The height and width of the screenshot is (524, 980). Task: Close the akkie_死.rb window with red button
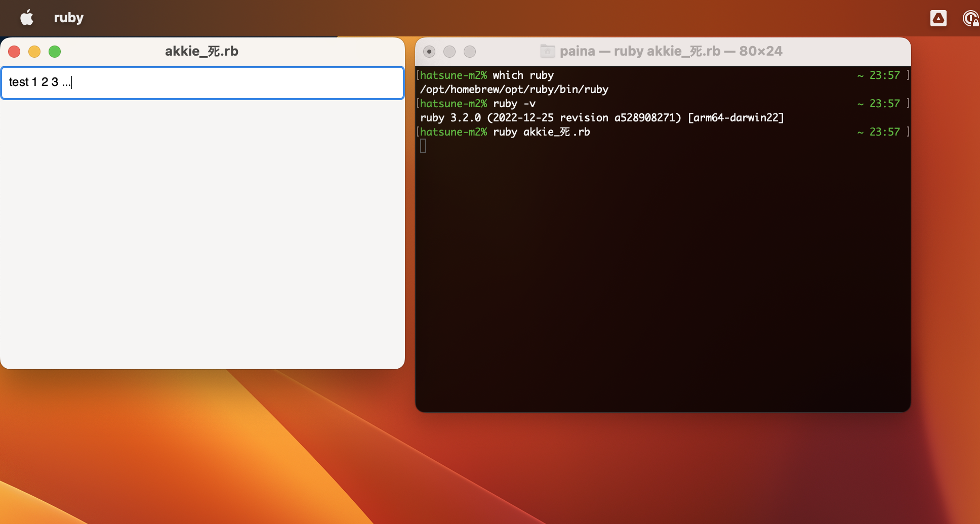point(14,52)
